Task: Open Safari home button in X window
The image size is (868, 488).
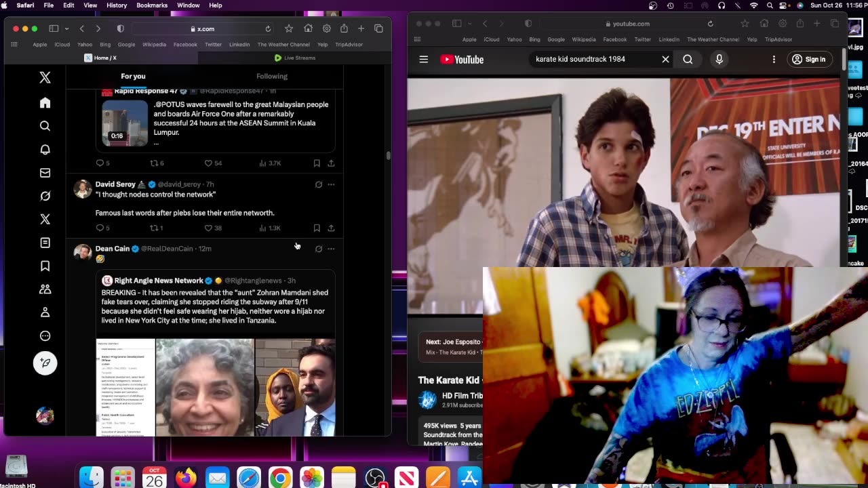Action: pyautogui.click(x=308, y=28)
